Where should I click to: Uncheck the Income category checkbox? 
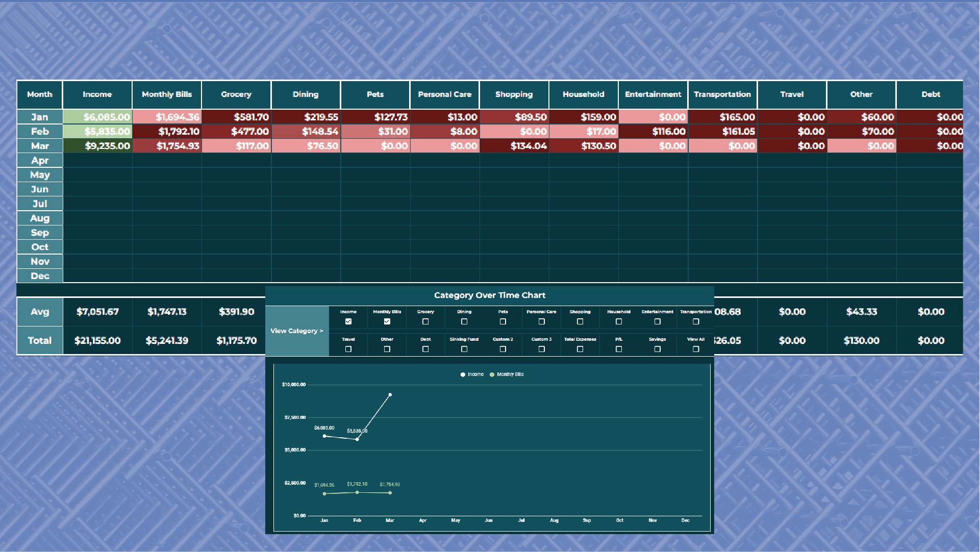pyautogui.click(x=349, y=321)
